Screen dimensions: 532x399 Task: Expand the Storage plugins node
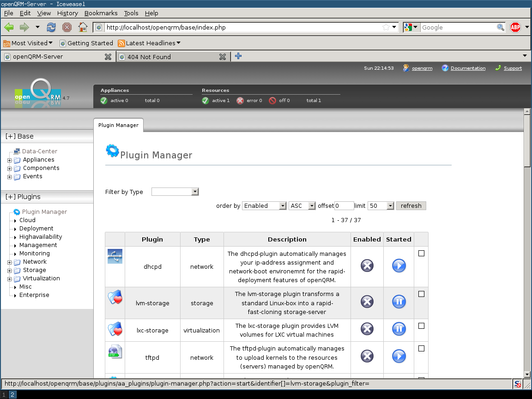[x=10, y=271]
